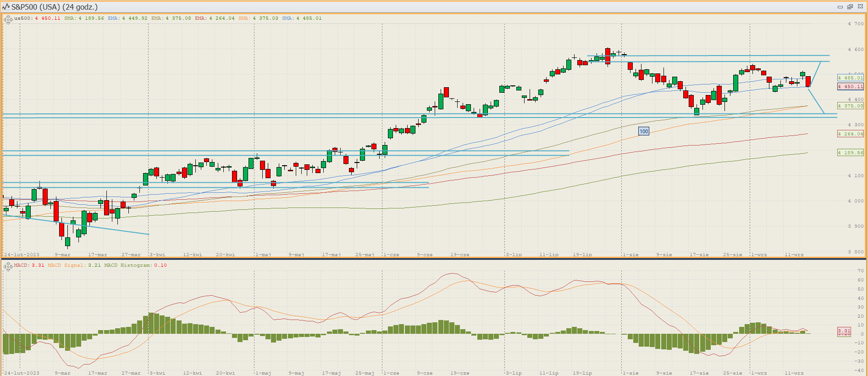Click the 3.31 MACD value tag on axis
This screenshot has height=376, width=868.
click(844, 331)
